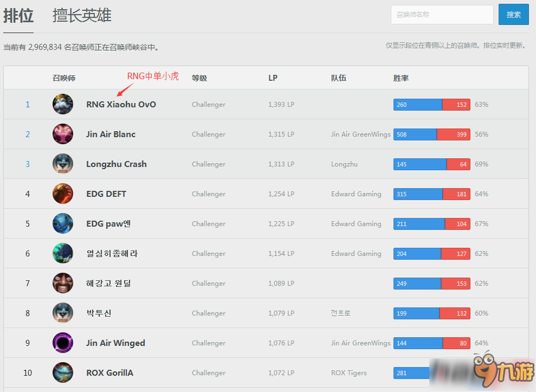
Task: Click Challenger tier in RNG Xiaohu OvO row
Action: [x=209, y=104]
